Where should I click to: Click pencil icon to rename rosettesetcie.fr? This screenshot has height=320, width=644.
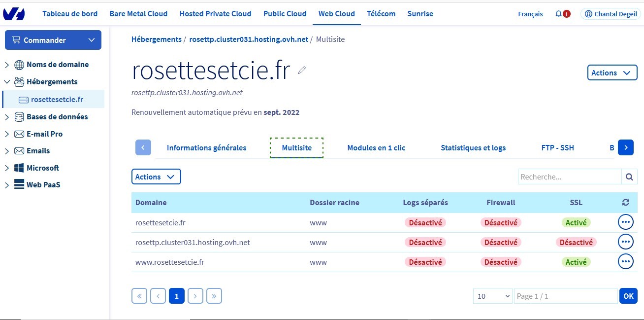coord(302,71)
